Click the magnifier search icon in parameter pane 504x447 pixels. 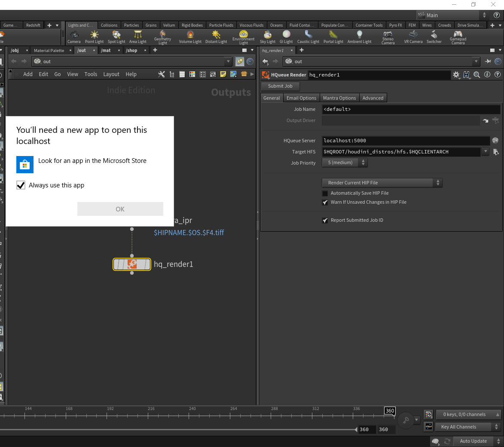(x=477, y=75)
